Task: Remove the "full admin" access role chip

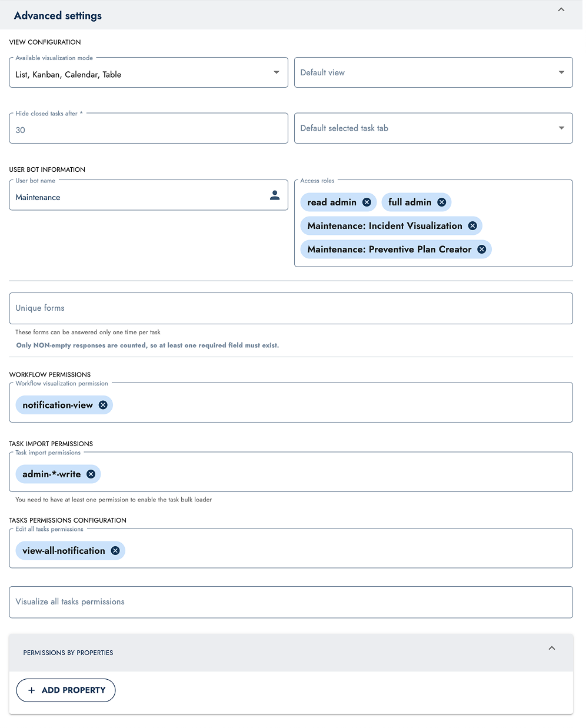Action: [x=442, y=202]
